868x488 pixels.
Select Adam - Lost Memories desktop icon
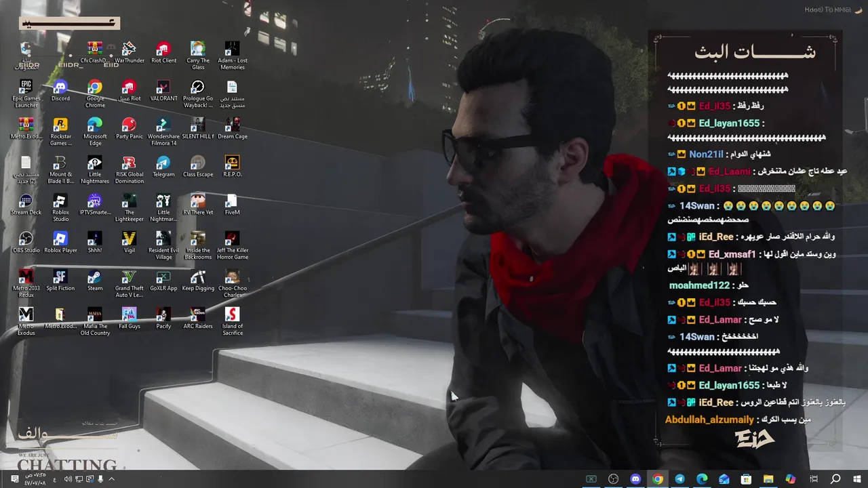coord(232,56)
